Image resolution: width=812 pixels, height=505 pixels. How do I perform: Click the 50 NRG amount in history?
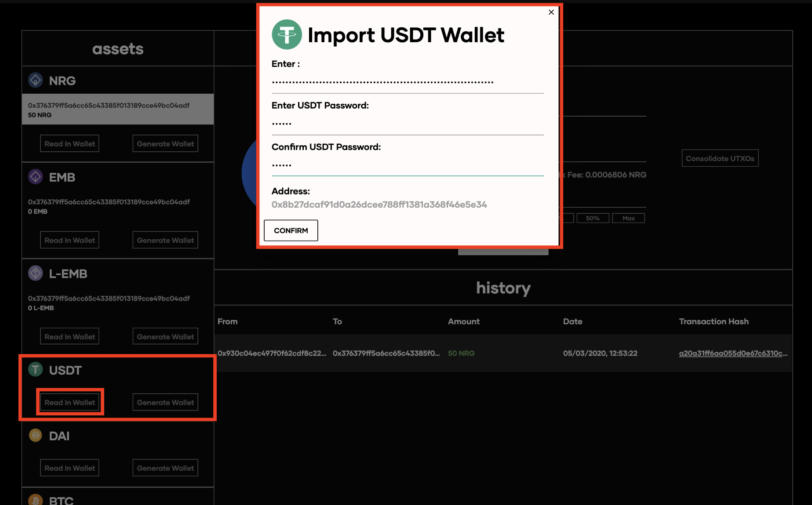coord(461,353)
